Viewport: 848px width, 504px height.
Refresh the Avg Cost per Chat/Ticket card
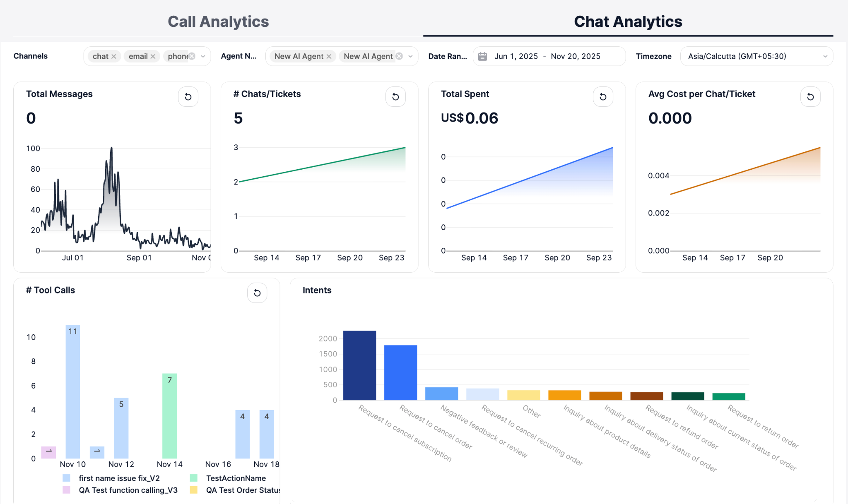click(x=810, y=97)
